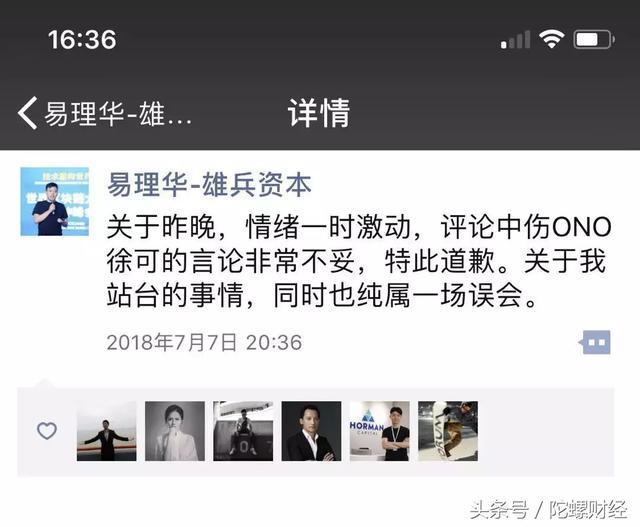Tap the battery status icon

(x=594, y=40)
